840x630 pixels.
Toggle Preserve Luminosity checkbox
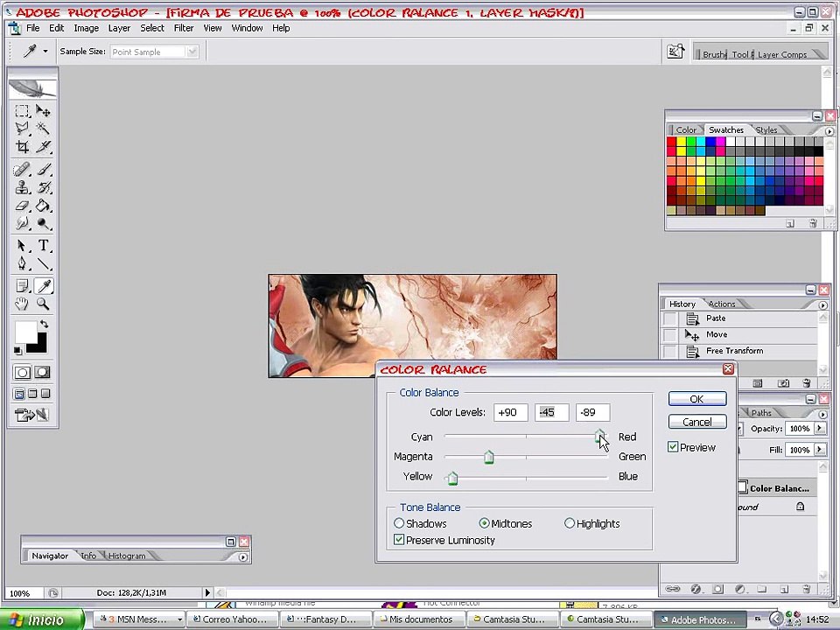[x=399, y=540]
